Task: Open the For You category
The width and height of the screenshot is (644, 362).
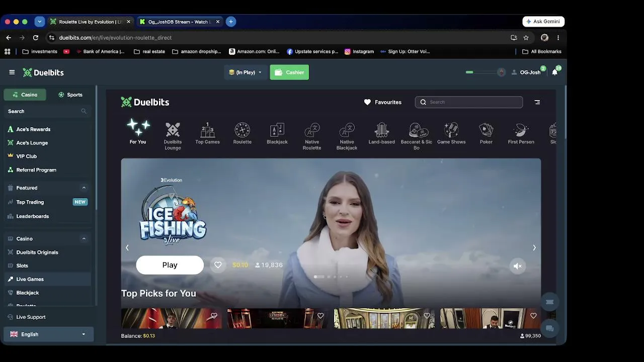Action: [x=138, y=132]
